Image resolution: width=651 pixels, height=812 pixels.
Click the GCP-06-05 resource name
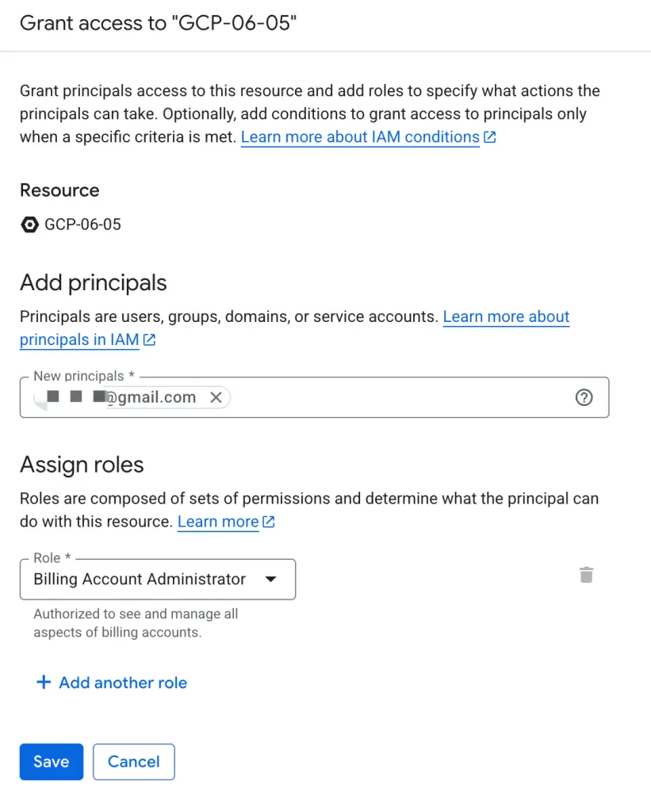pos(82,224)
